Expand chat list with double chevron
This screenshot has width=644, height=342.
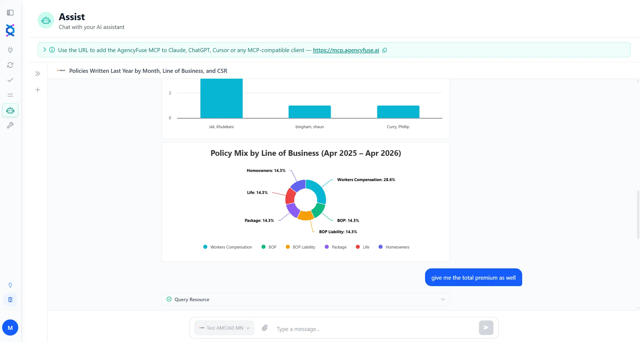click(x=38, y=74)
